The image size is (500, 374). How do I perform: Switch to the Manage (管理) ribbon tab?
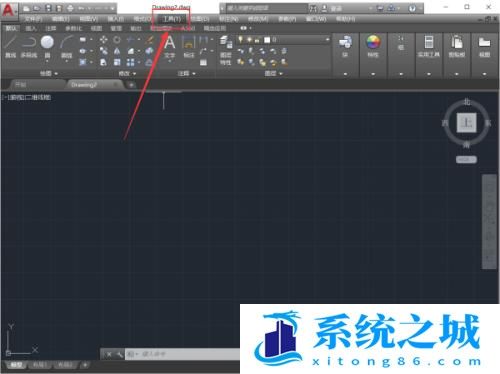116,28
